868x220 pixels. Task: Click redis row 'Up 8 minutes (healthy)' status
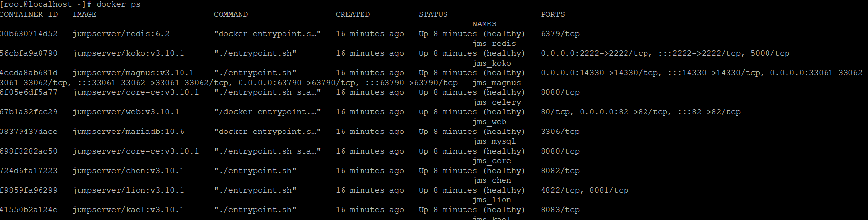click(472, 34)
